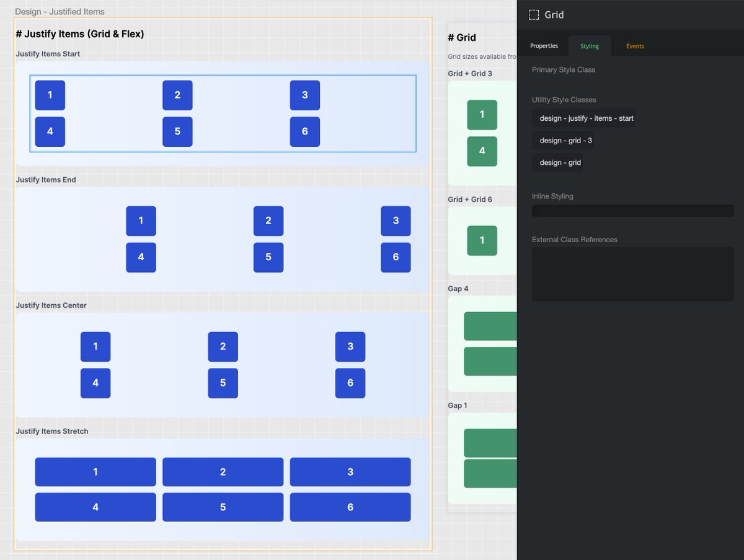Switch to the Events tab
This screenshot has height=560, width=744.
tap(635, 46)
